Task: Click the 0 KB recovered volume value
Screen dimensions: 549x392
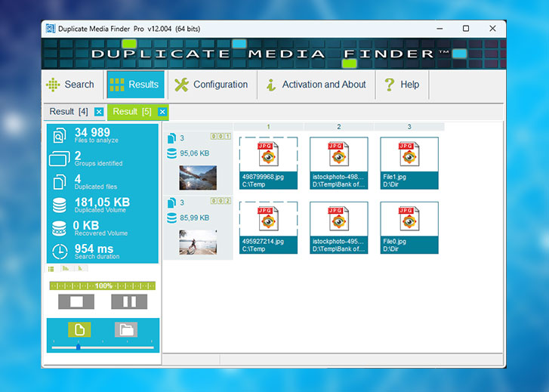Action: pyautogui.click(x=86, y=225)
